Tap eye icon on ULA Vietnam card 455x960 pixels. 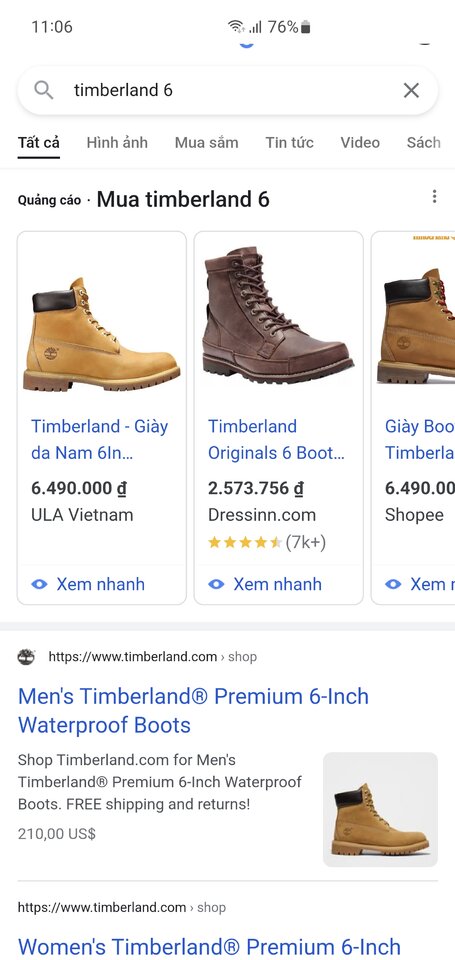click(39, 584)
